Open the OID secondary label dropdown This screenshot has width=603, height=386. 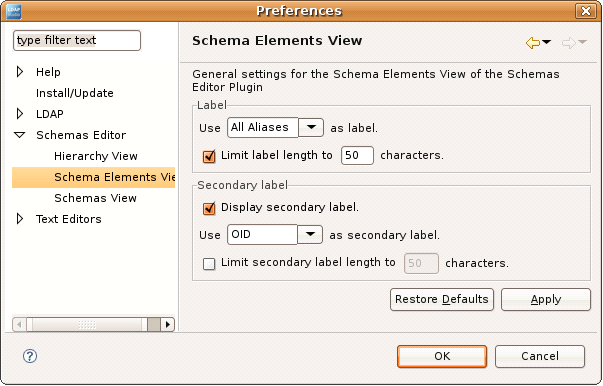pyautogui.click(x=310, y=234)
